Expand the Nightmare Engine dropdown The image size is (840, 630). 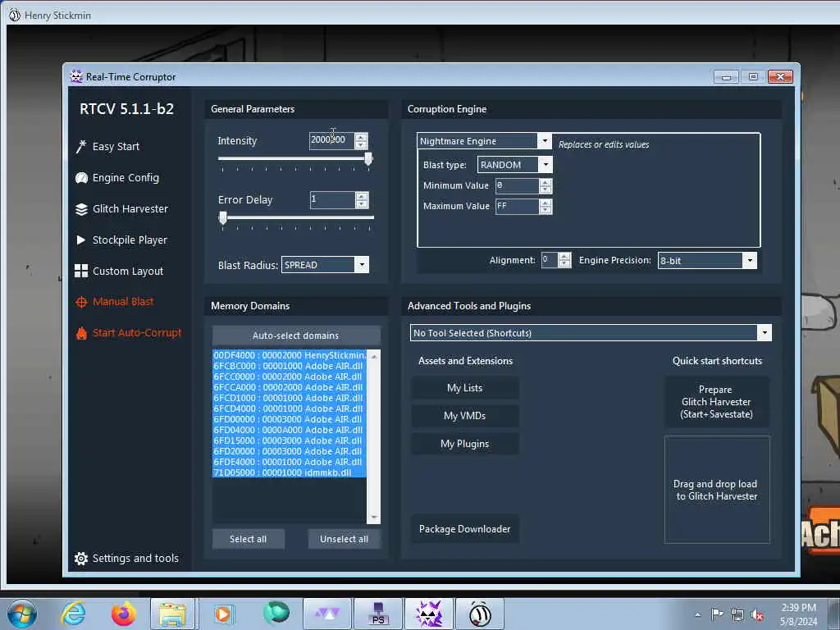pyautogui.click(x=545, y=141)
